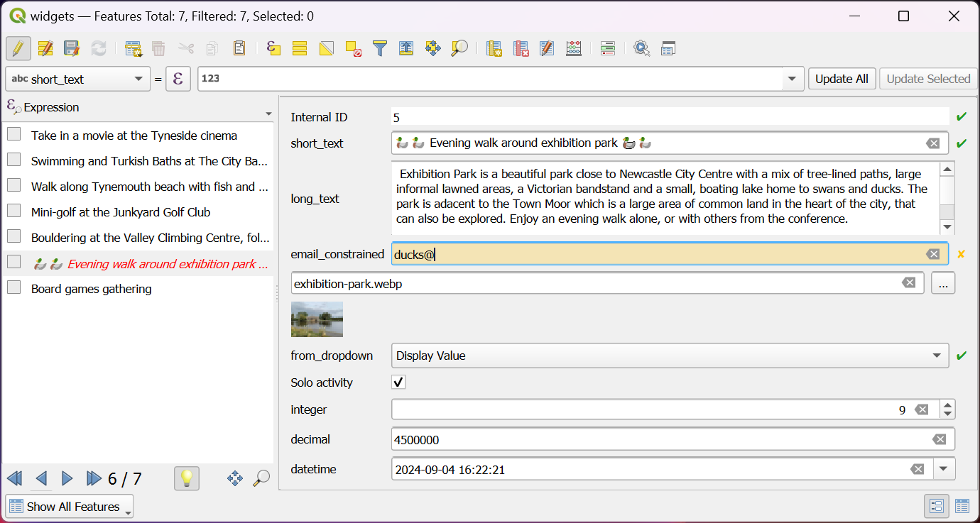Open Select by Expression tool
The width and height of the screenshot is (980, 523).
273,48
